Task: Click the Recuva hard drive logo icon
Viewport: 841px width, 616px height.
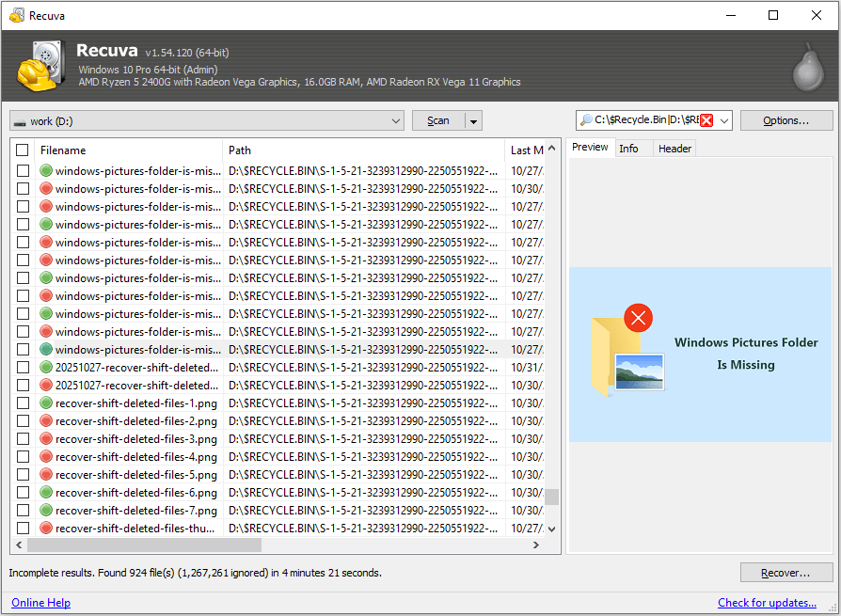Action: 41,66
